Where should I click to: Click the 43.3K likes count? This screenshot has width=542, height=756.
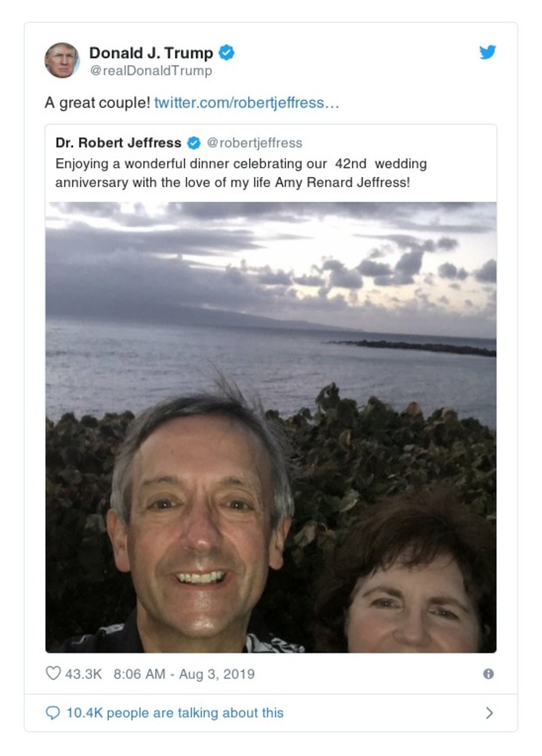coord(83,674)
